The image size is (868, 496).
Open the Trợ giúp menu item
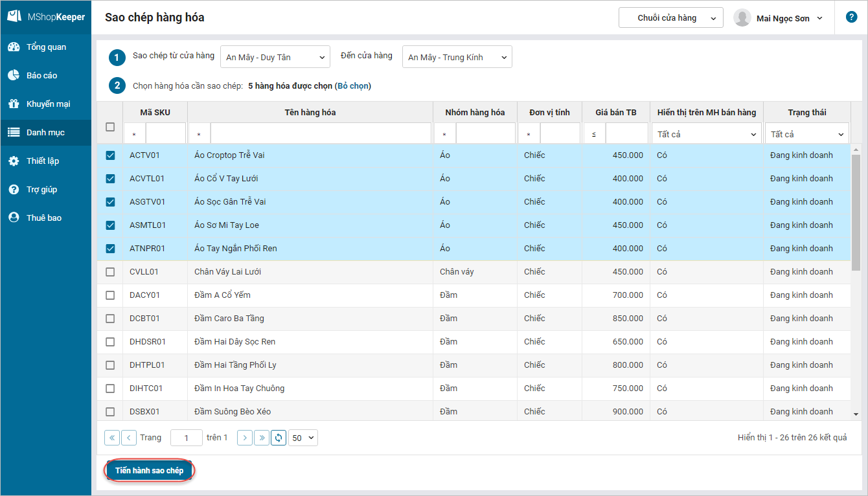point(45,190)
